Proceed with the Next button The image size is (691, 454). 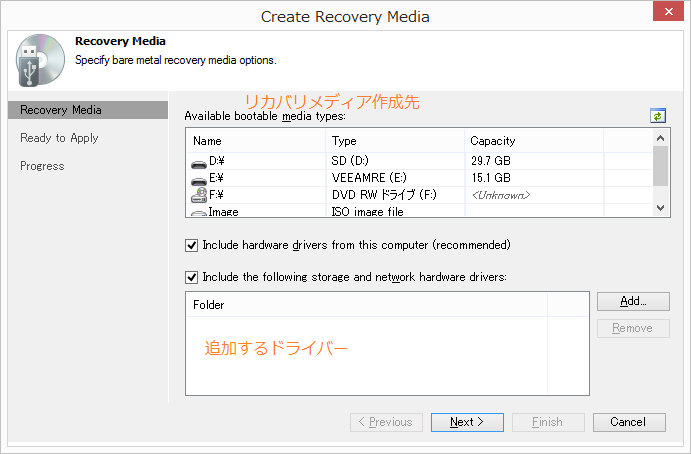467,422
